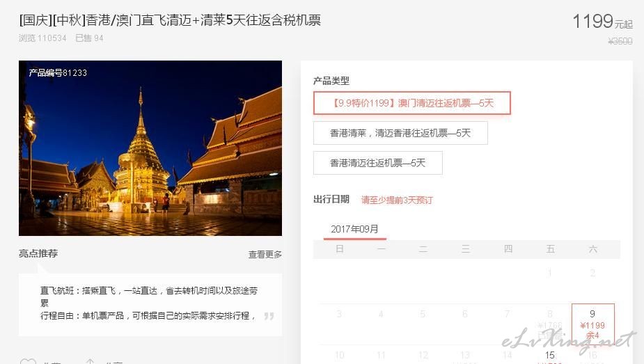Click the 出行日期 section label
This screenshot has width=644, height=364.
(x=331, y=200)
